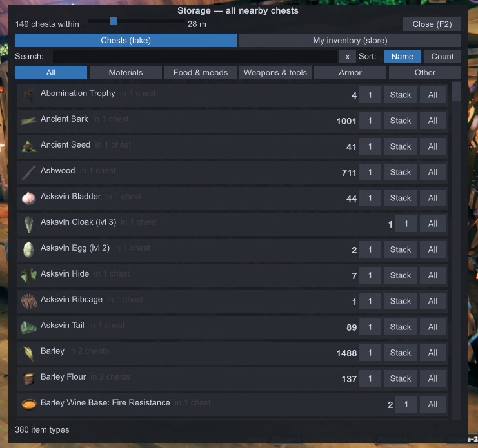Take a Stack of Asksvin Tail
The height and width of the screenshot is (448, 478).
point(400,327)
